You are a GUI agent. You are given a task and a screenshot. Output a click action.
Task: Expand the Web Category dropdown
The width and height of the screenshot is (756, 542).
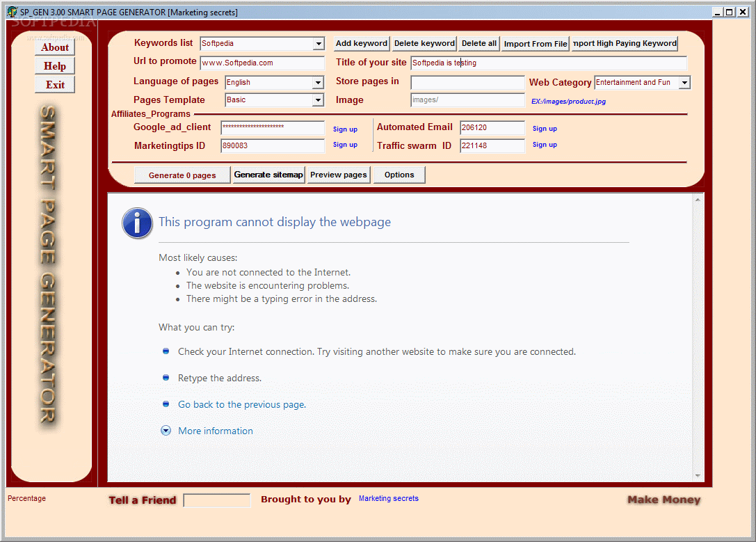click(684, 83)
